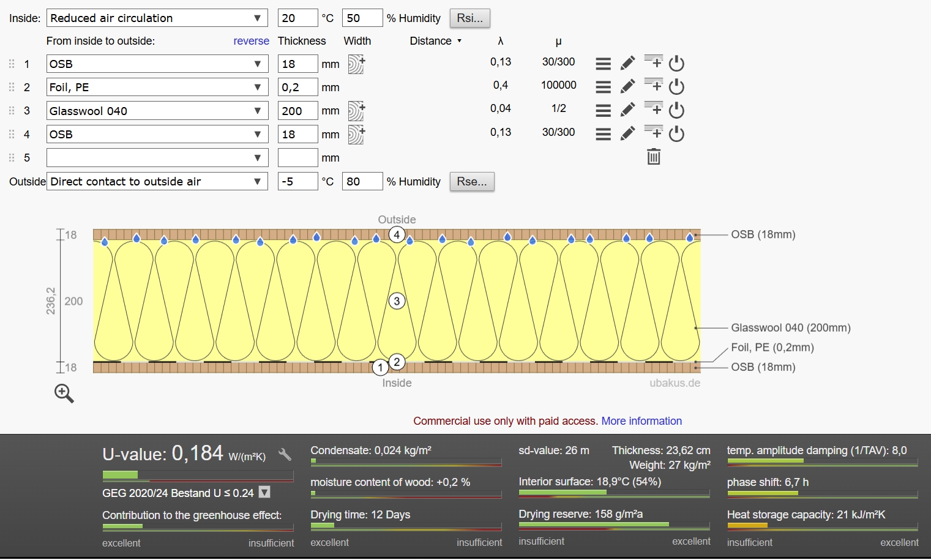The image size is (931, 560).
Task: Edit inside temperature field 20
Action: pyautogui.click(x=297, y=18)
